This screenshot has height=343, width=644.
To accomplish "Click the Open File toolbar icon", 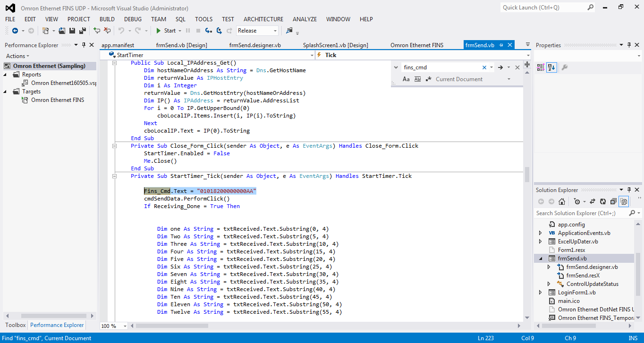I will [62, 31].
